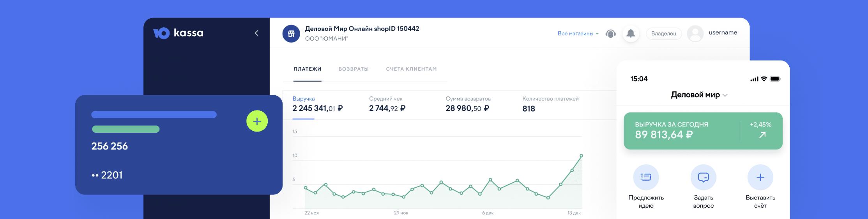
Task: Click the 818 payments count
Action: [x=529, y=109]
